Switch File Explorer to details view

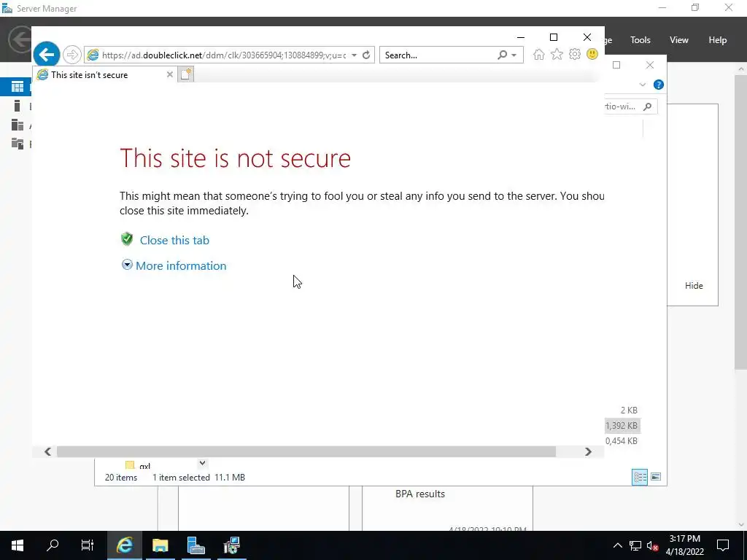point(639,477)
